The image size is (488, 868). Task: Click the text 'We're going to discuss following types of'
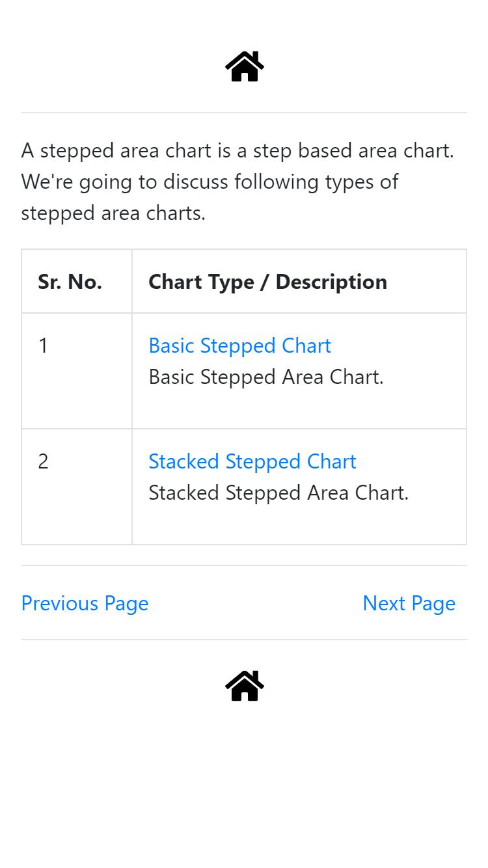[210, 182]
